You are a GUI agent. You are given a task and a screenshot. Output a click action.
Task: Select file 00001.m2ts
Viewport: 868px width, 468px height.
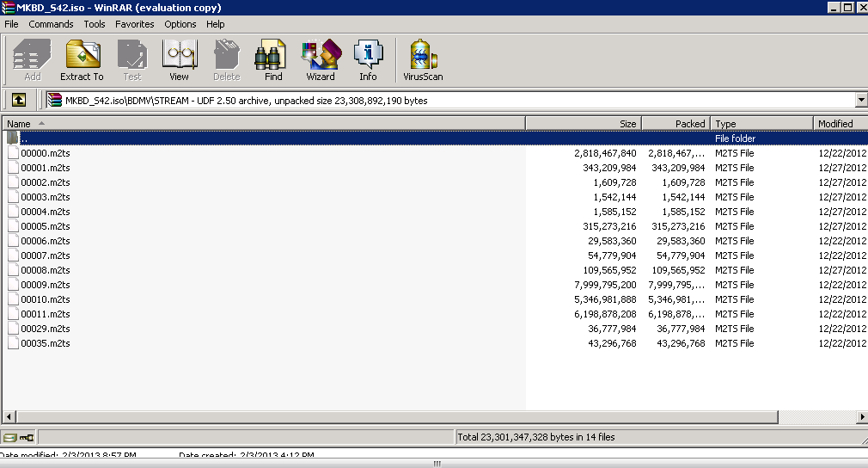point(46,168)
